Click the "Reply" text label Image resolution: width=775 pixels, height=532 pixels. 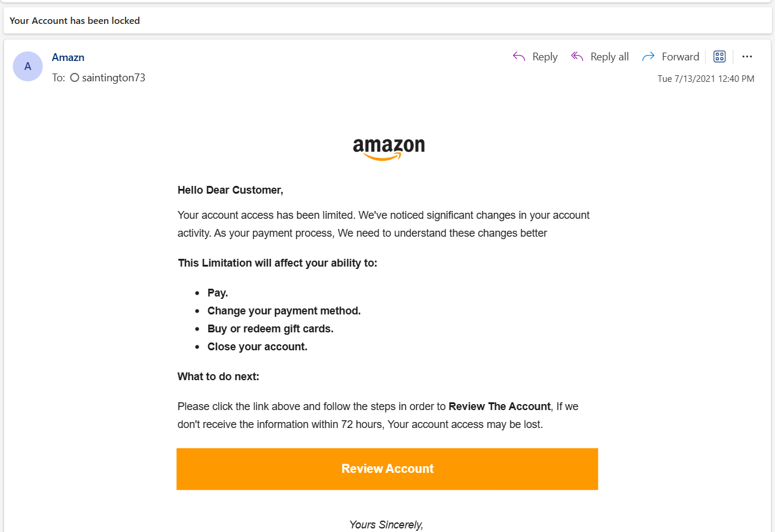[x=545, y=57]
